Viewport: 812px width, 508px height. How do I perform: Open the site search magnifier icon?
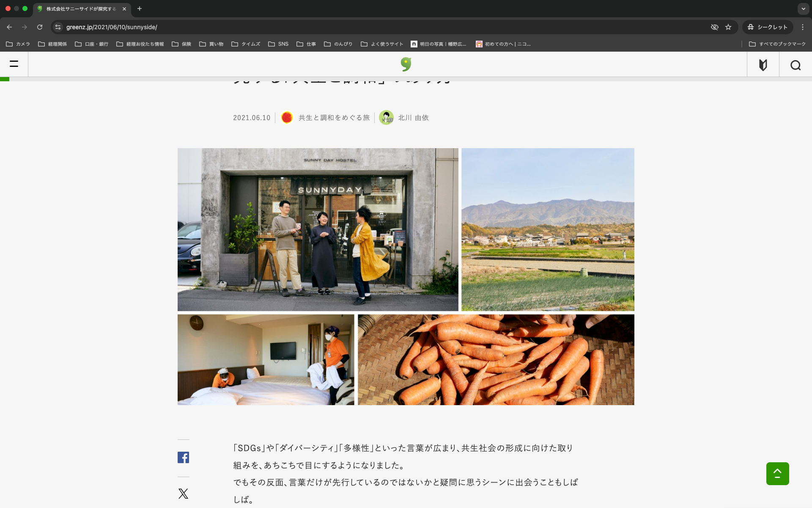[x=795, y=65]
